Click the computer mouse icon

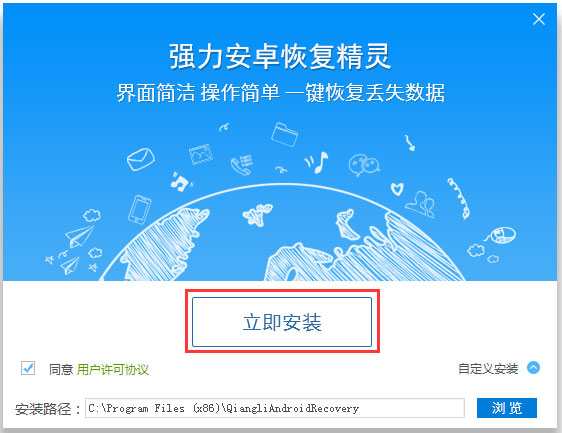501,235
